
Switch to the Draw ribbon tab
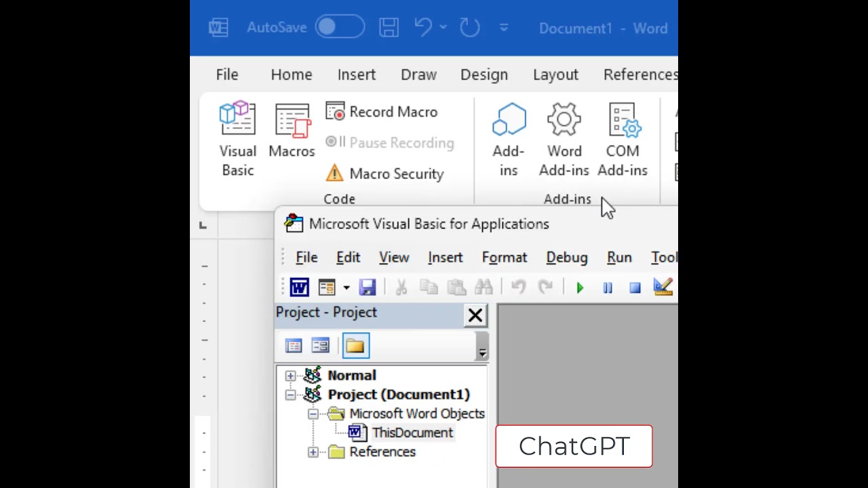point(418,75)
